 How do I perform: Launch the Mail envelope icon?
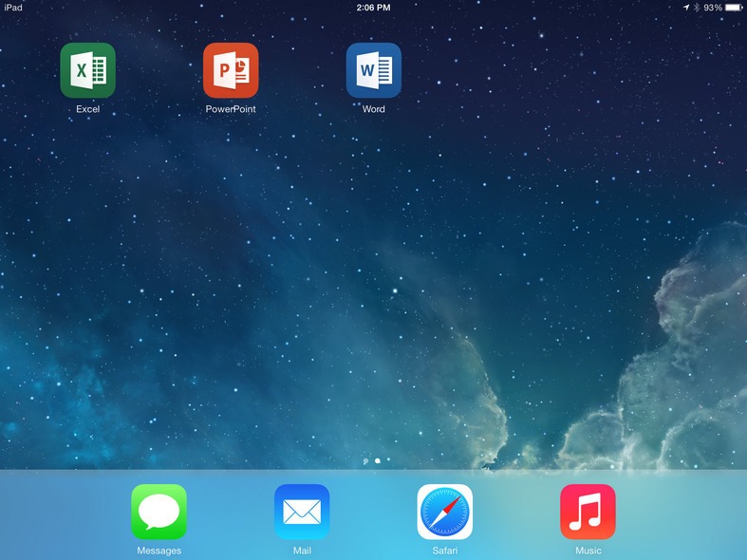302,512
